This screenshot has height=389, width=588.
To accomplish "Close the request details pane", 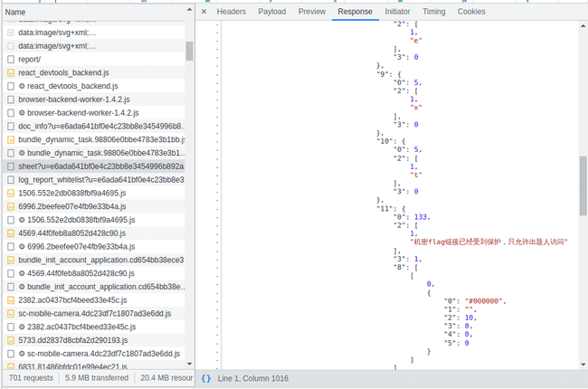I will tap(204, 12).
